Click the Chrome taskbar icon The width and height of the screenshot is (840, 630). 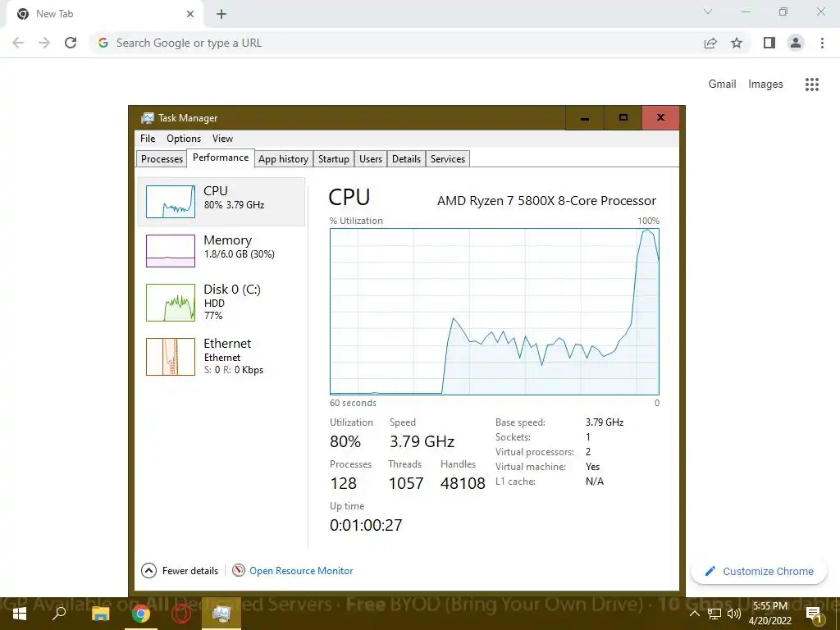tap(140, 614)
